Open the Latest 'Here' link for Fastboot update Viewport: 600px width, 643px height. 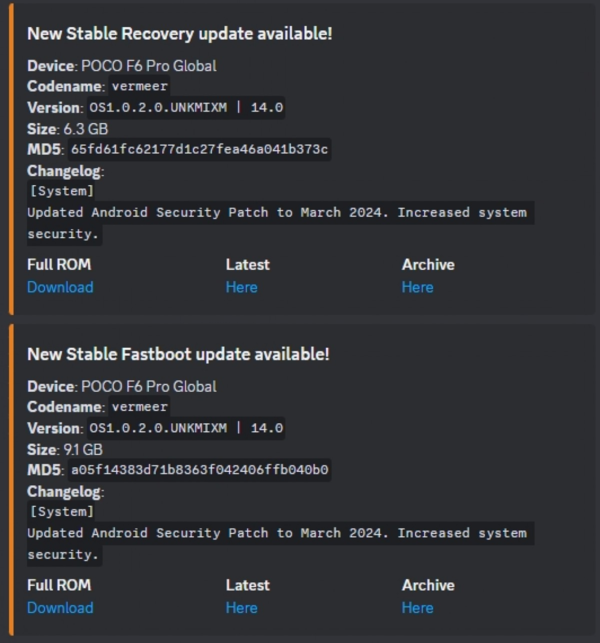(x=241, y=607)
